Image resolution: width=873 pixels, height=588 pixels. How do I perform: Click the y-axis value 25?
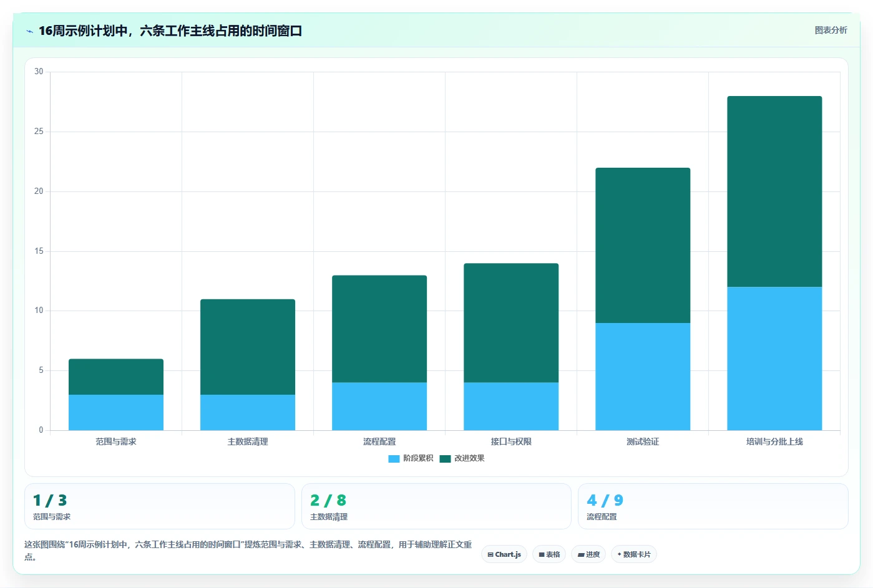39,132
